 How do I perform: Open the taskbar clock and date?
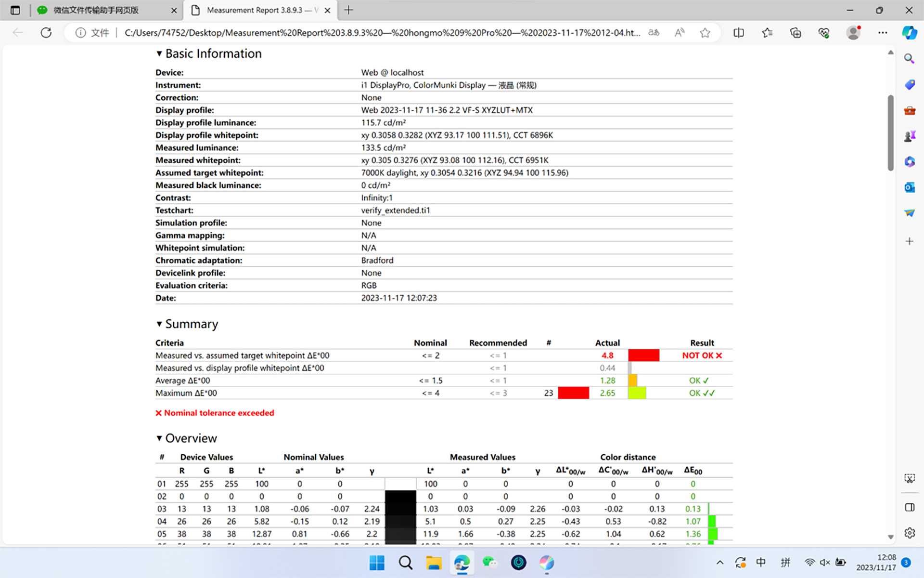pos(876,562)
